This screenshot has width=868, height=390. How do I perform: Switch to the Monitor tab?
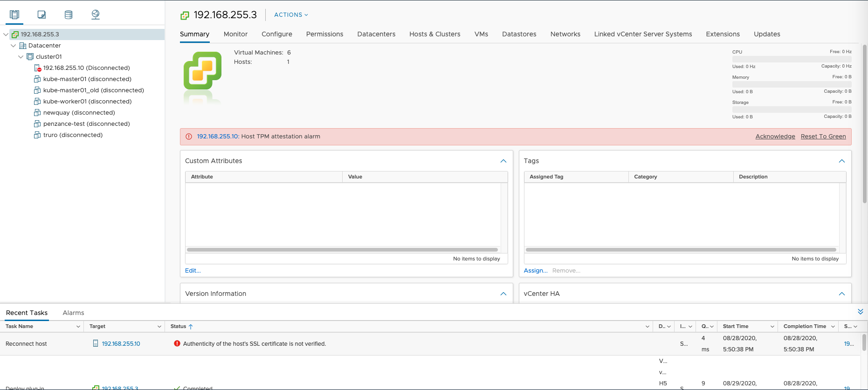tap(235, 34)
